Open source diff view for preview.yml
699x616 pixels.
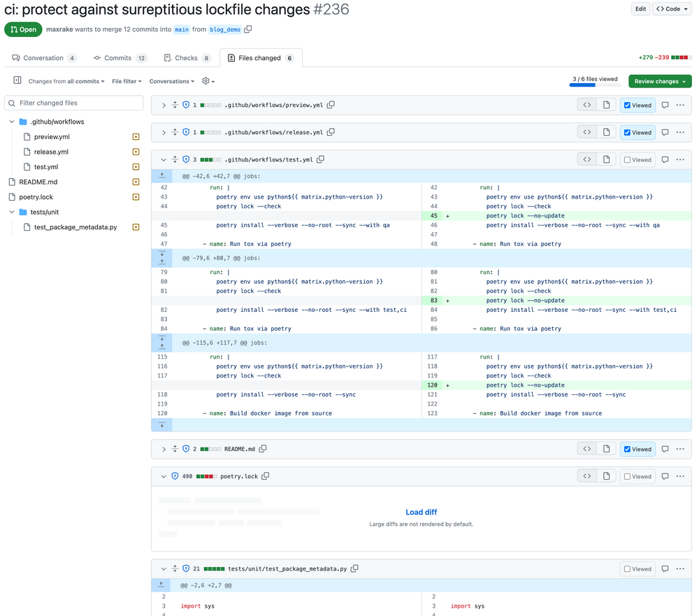coord(586,105)
